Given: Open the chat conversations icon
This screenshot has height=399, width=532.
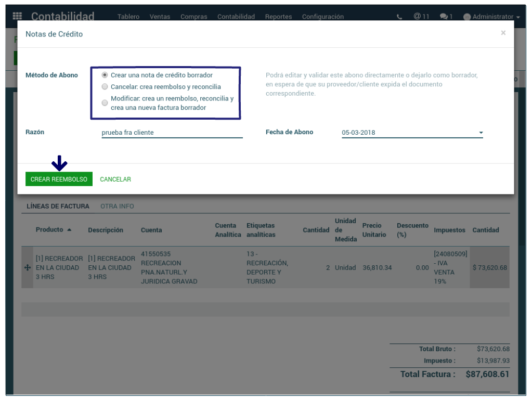Looking at the screenshot, I should 446,17.
